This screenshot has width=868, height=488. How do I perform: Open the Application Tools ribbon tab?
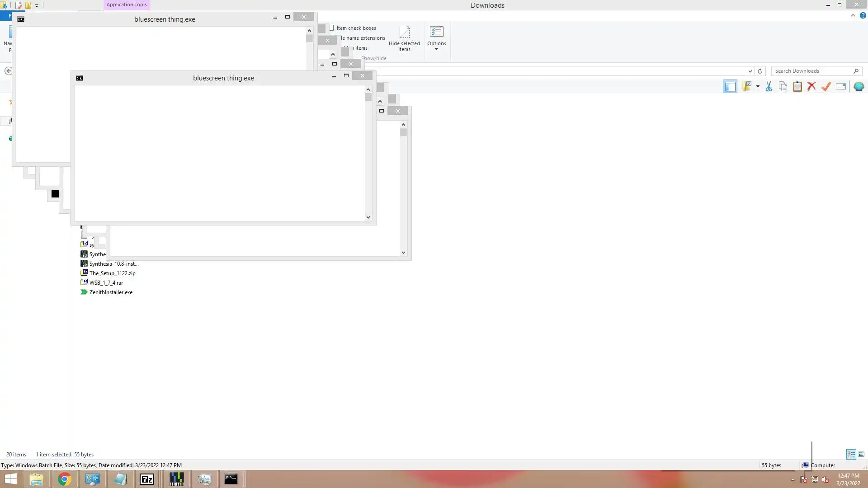pos(127,5)
